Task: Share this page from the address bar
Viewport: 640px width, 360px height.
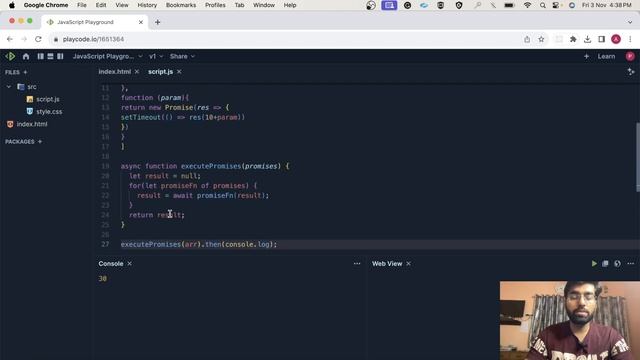Action: tap(527, 39)
